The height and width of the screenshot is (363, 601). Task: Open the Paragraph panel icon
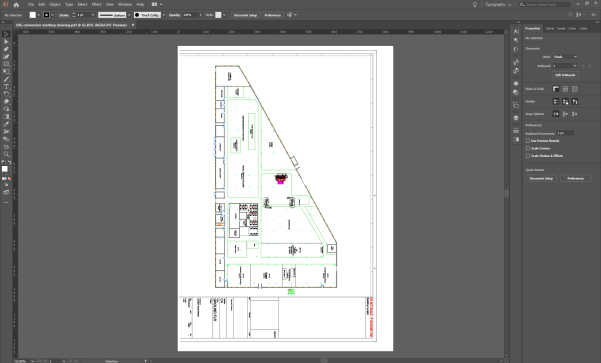point(516,40)
